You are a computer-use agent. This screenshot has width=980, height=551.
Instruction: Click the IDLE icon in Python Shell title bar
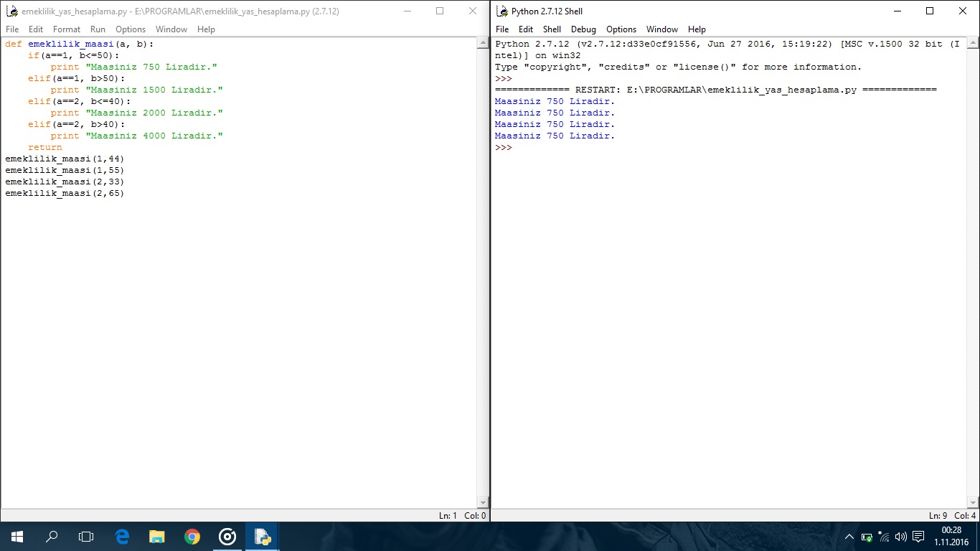(x=501, y=11)
